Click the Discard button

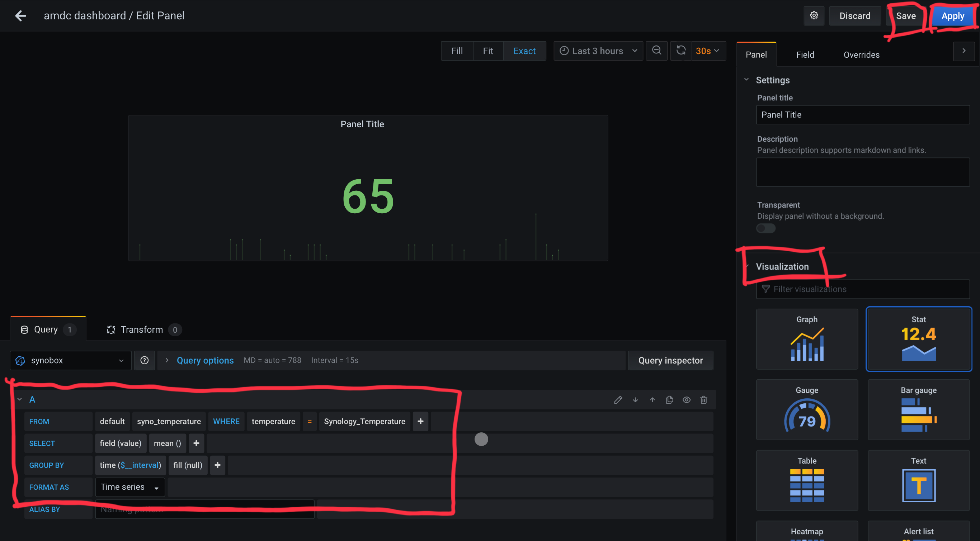tap(855, 15)
